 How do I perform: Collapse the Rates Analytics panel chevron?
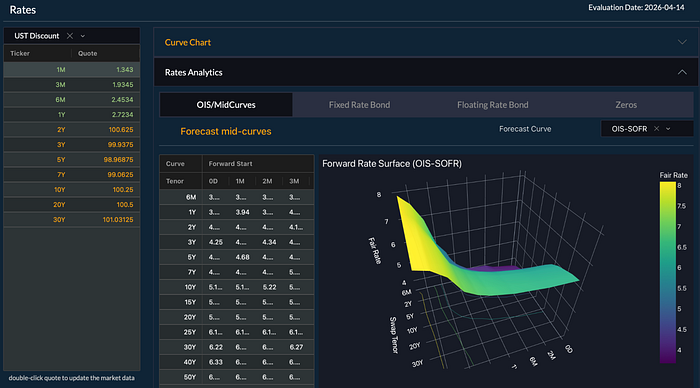(682, 72)
